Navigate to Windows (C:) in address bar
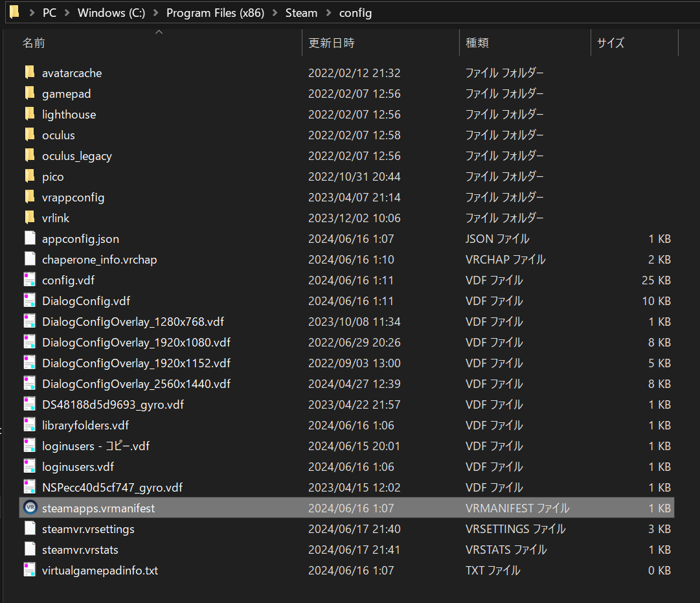 [111, 13]
